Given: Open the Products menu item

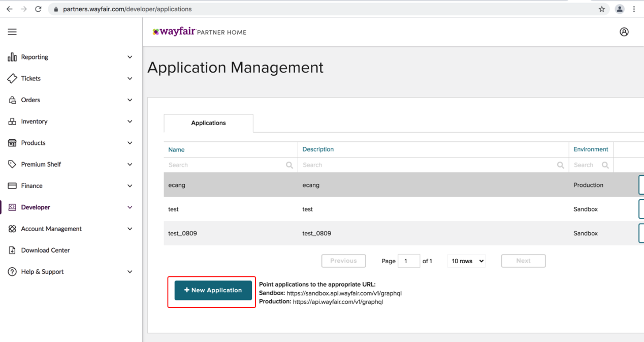Looking at the screenshot, I should coord(33,143).
